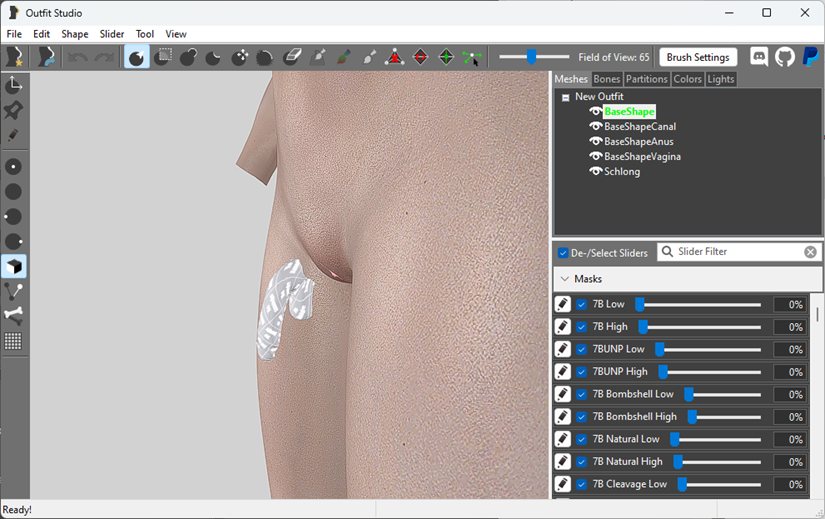The height and width of the screenshot is (519, 825).
Task: Choose the Flip Edge tool
Action: pos(420,57)
